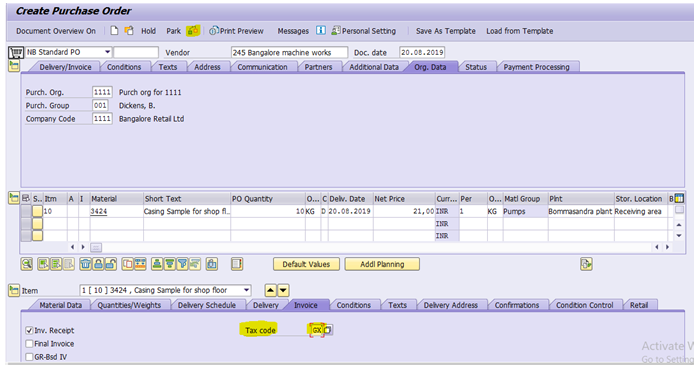Open the Partners tab

318,67
